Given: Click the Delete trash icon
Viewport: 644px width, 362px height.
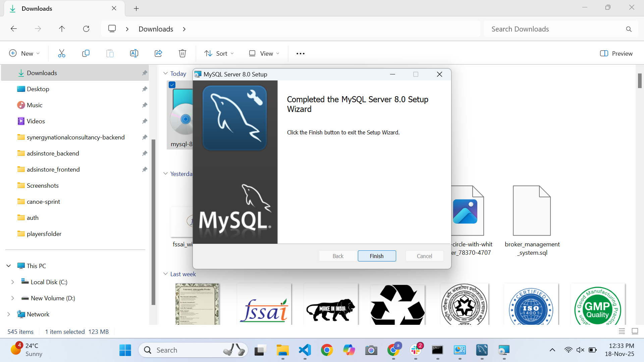Looking at the screenshot, I should click(182, 53).
